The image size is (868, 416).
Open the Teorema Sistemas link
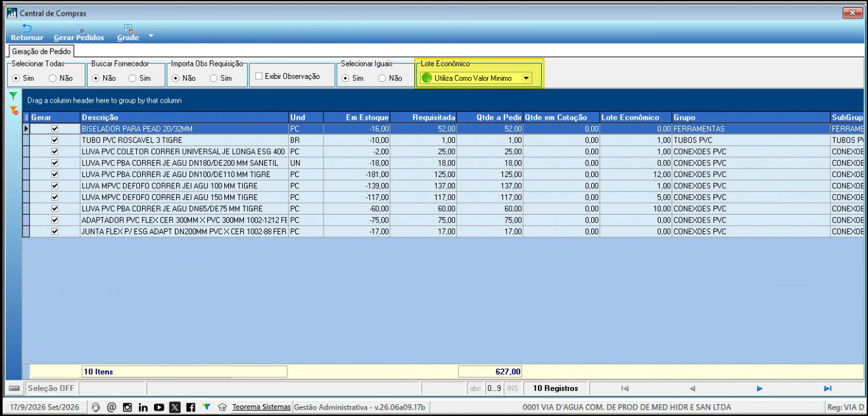click(x=261, y=407)
